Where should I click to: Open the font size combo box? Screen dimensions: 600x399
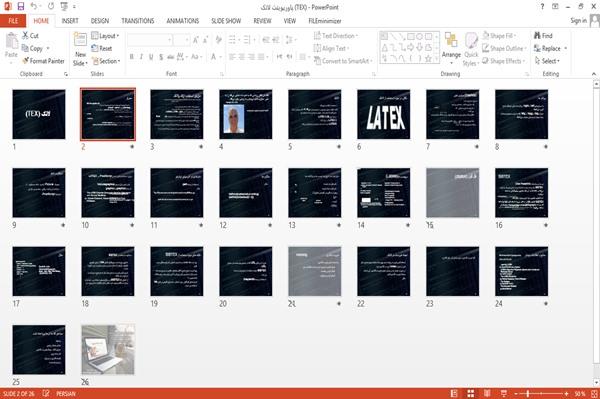click(182, 40)
